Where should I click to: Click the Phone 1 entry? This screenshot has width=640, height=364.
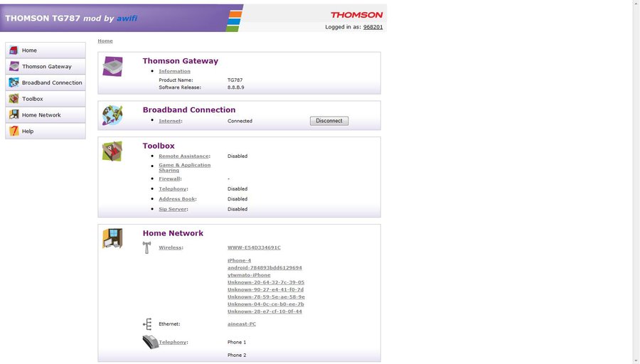coord(237,342)
